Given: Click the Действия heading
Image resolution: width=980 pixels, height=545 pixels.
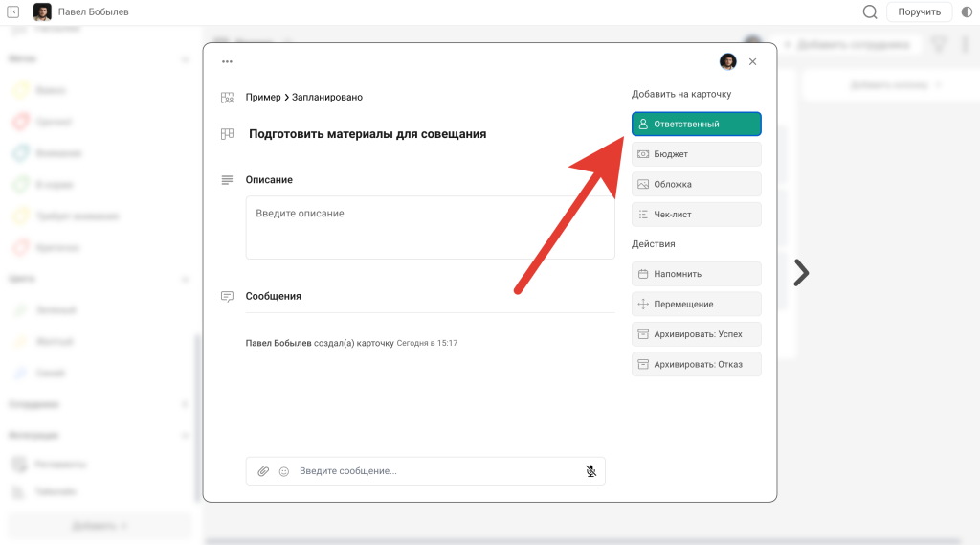Looking at the screenshot, I should click(653, 244).
